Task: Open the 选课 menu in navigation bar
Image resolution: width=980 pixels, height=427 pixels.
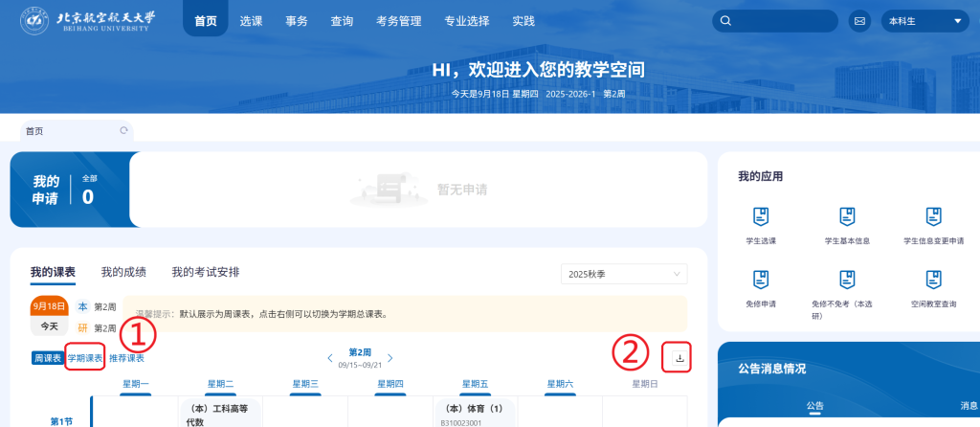Action: [x=251, y=21]
